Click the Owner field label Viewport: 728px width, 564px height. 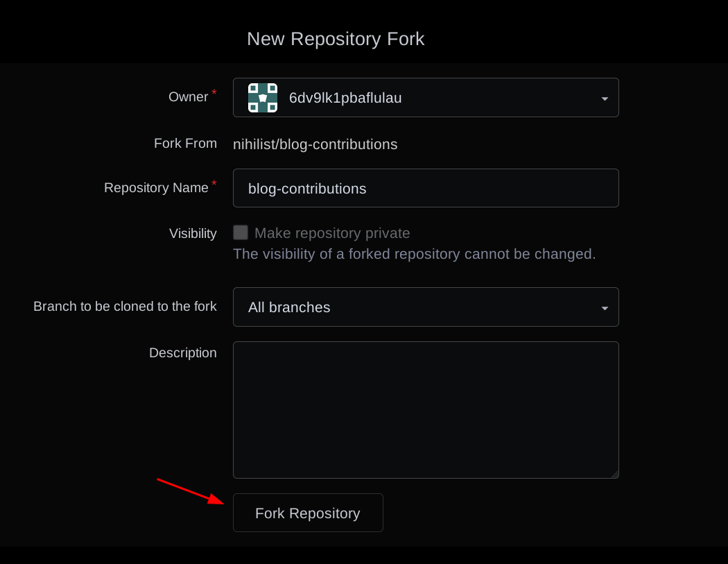(188, 97)
